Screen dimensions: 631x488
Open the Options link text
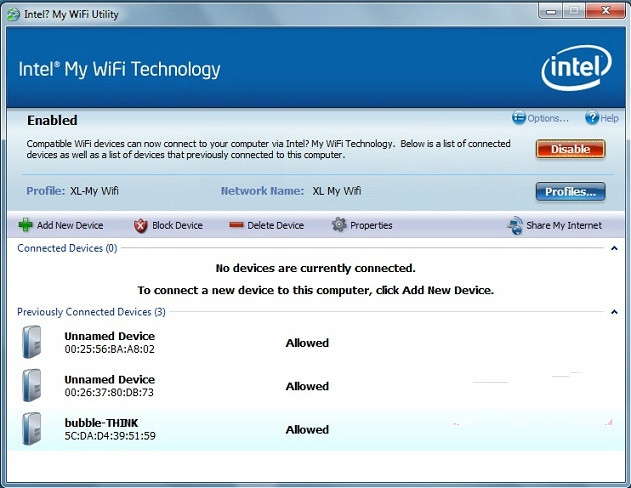[548, 118]
